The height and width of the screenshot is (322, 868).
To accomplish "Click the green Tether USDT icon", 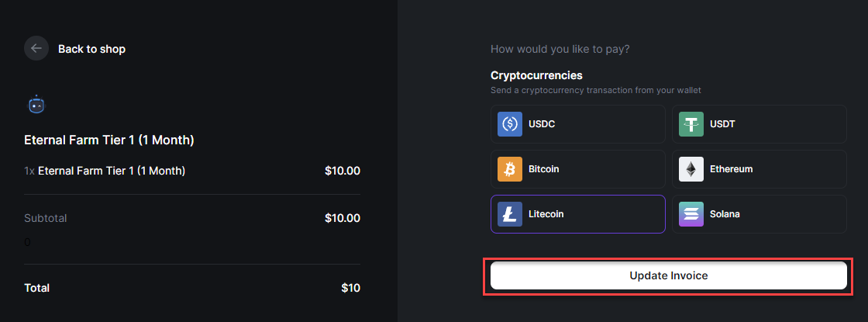I will coord(691,124).
